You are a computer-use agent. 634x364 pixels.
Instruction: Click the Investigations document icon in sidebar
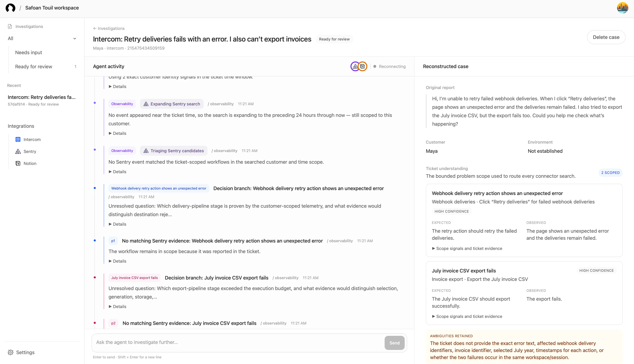click(10, 27)
